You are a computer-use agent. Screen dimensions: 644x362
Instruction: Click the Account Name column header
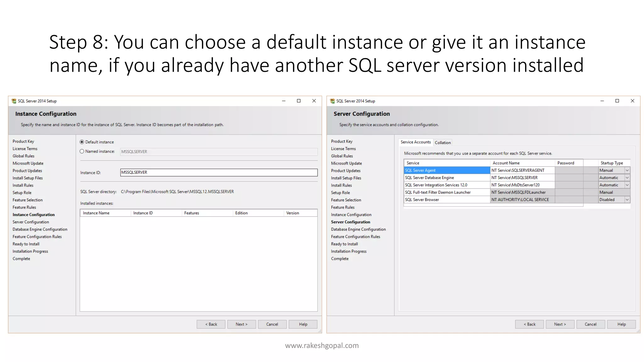pos(523,163)
